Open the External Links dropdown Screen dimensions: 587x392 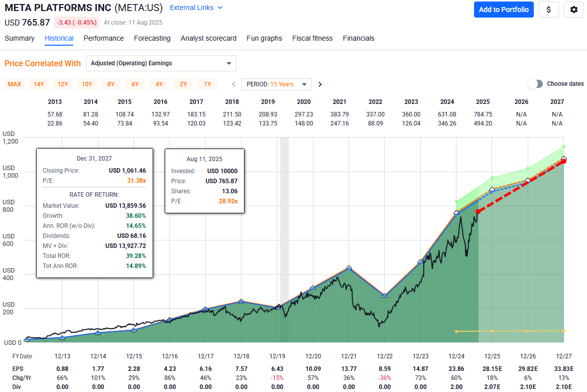point(196,8)
